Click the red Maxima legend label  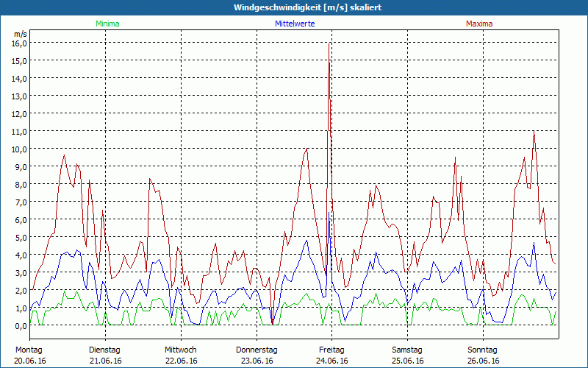(479, 24)
